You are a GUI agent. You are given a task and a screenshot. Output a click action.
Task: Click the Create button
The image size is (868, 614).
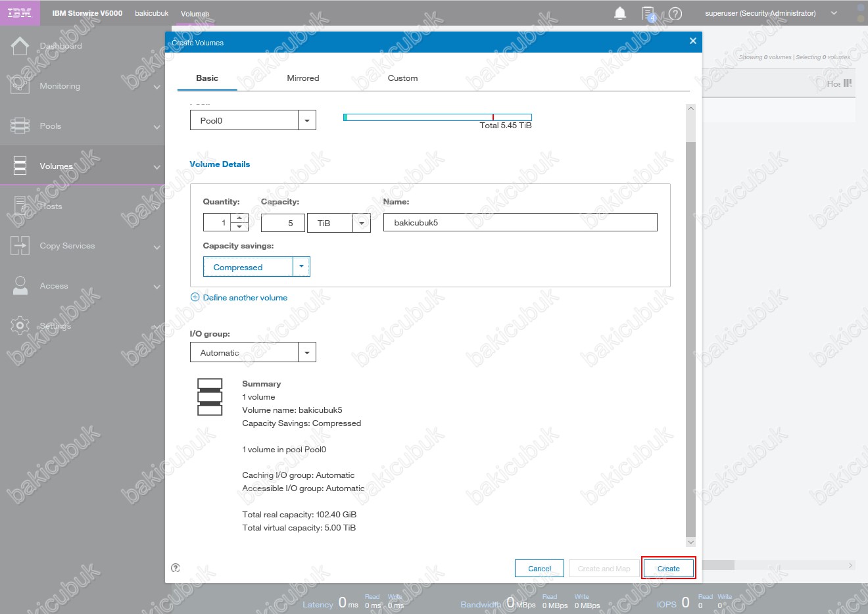[669, 569]
